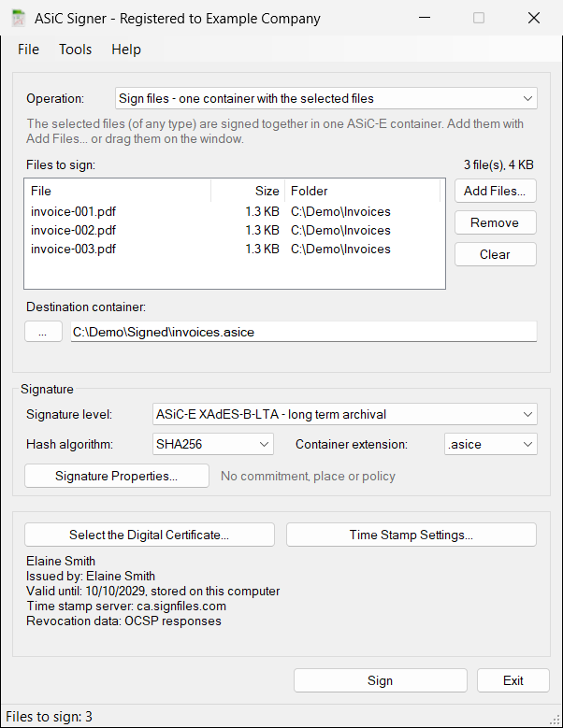Click the Clear button

(495, 254)
